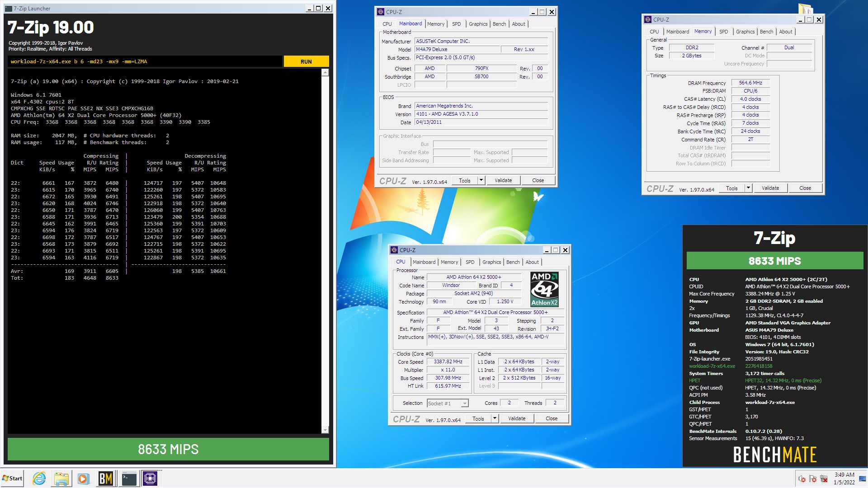The image size is (868, 488).
Task: Open the desktop folder icon at top right
Action: [806, 8]
